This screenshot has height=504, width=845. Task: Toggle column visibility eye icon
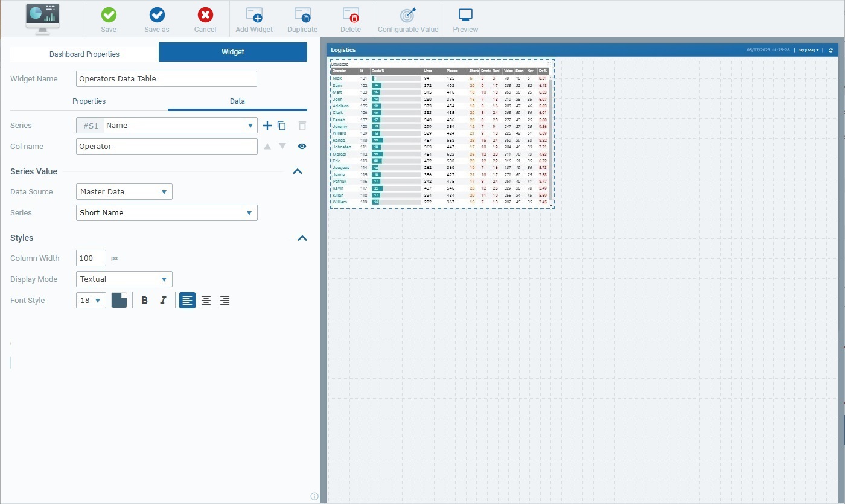[302, 146]
